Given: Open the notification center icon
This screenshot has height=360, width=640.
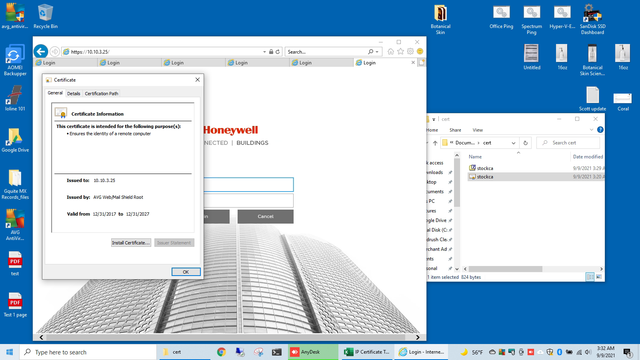Looking at the screenshot, I should point(628,352).
